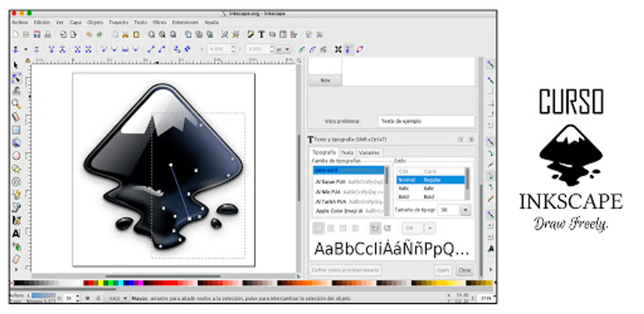Make selected nodes symmetric
Screen dimensions: 644x314
click(125, 50)
